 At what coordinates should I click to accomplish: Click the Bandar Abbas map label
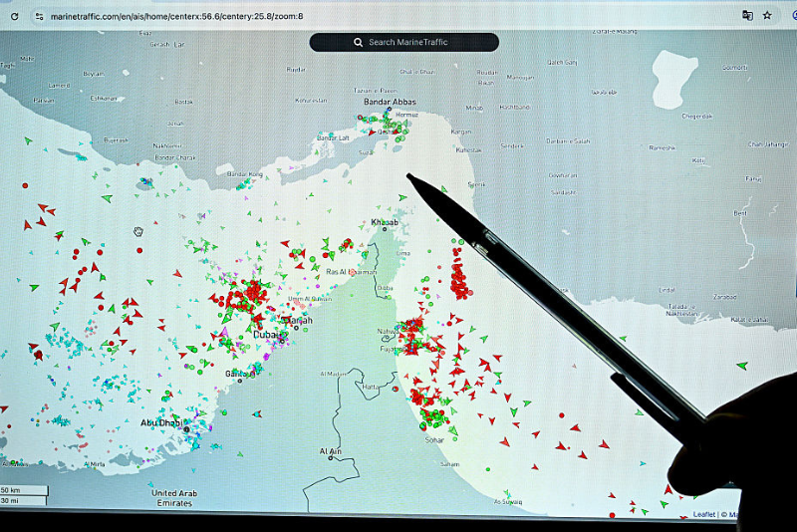tap(390, 102)
